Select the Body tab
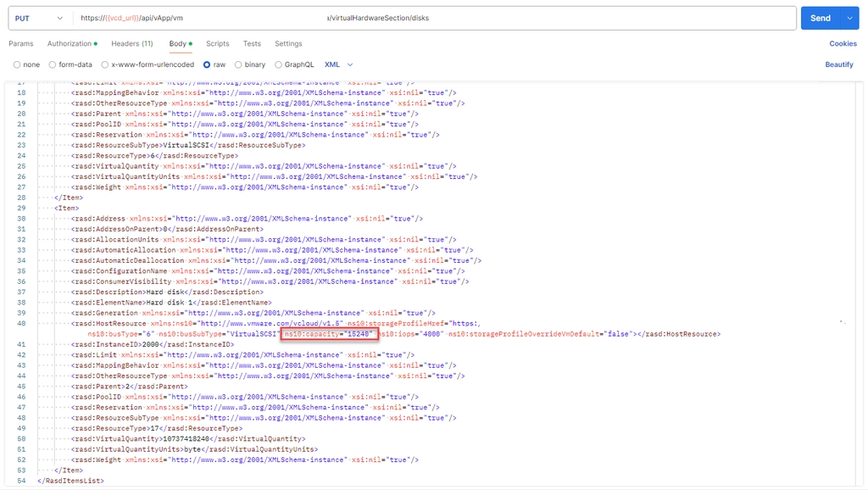Image resolution: width=868 pixels, height=490 pixels. [177, 43]
